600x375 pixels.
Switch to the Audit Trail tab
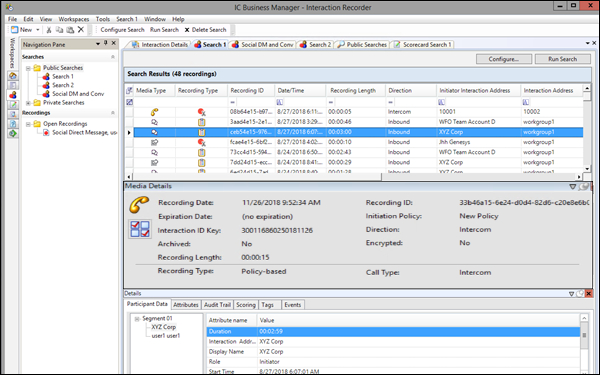pyautogui.click(x=217, y=305)
